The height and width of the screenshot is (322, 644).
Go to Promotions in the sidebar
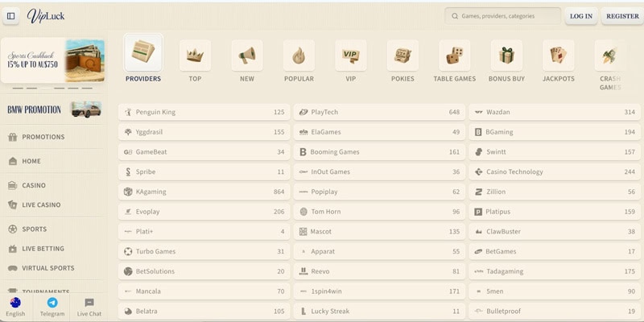(43, 137)
